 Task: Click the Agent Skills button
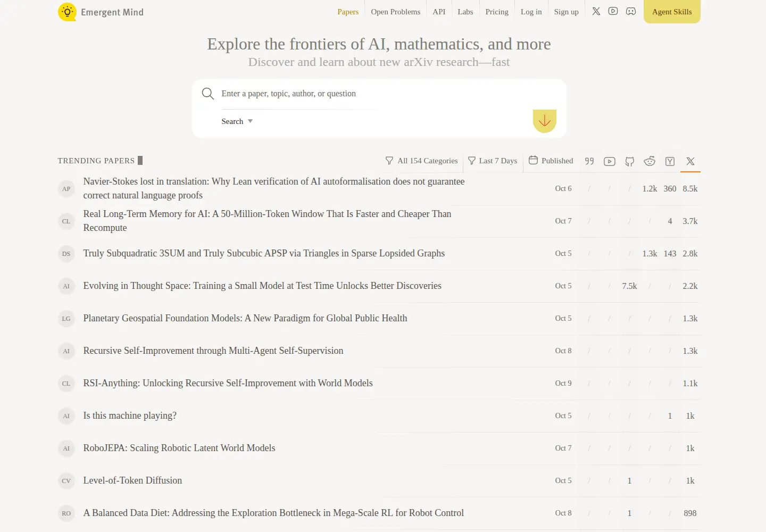[x=672, y=12]
